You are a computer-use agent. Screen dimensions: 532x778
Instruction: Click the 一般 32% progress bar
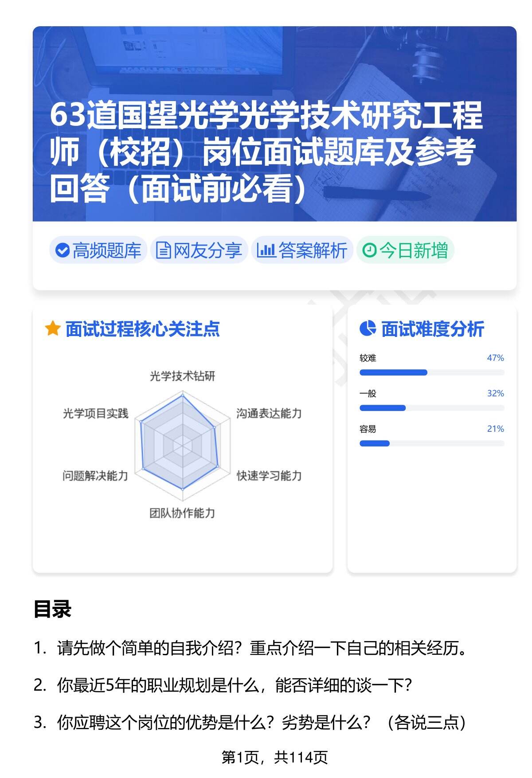pos(432,408)
